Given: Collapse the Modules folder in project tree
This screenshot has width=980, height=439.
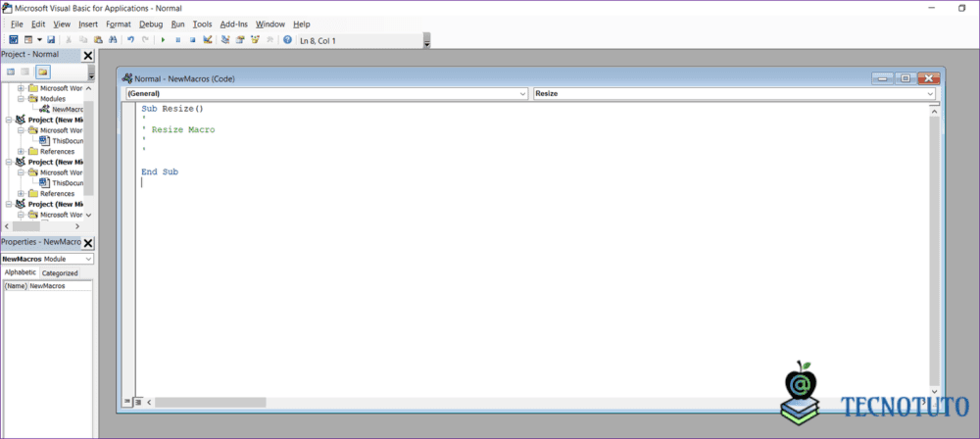Looking at the screenshot, I should 21,99.
